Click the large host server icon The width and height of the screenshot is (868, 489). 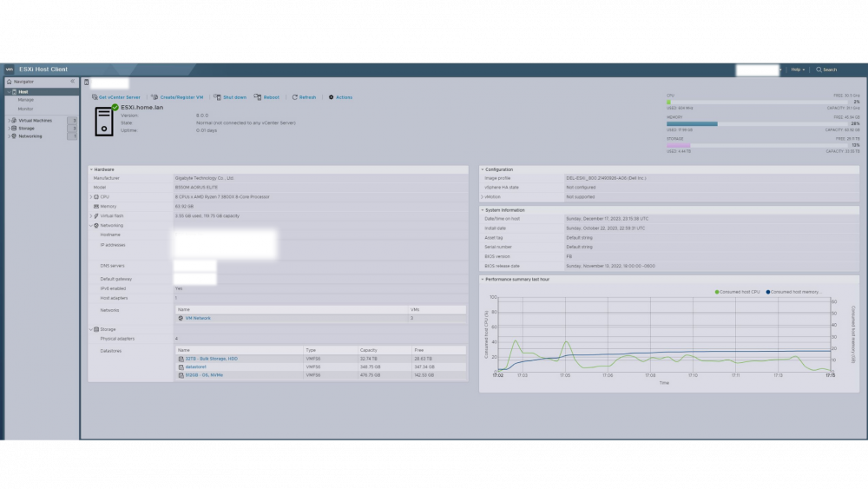click(105, 120)
